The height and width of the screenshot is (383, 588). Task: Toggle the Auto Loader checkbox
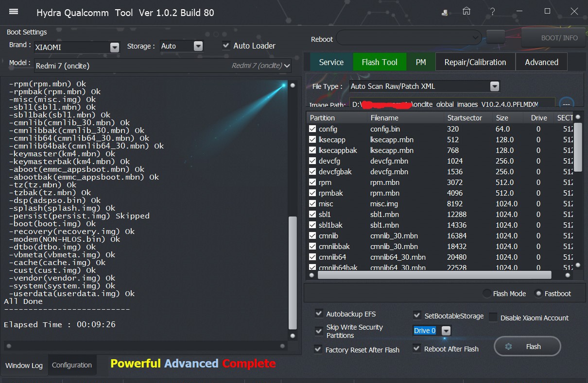pos(226,46)
